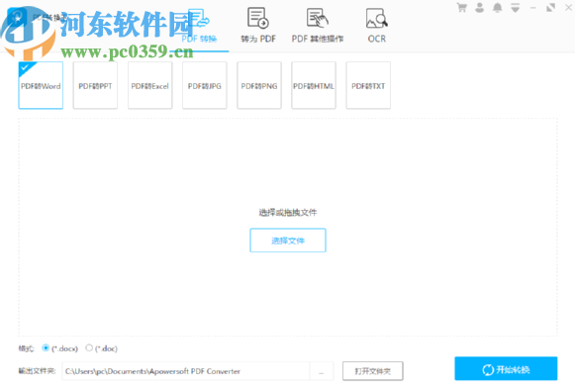575x392 pixels.
Task: Select the PDF转HTML conversion option
Action: [x=314, y=85]
